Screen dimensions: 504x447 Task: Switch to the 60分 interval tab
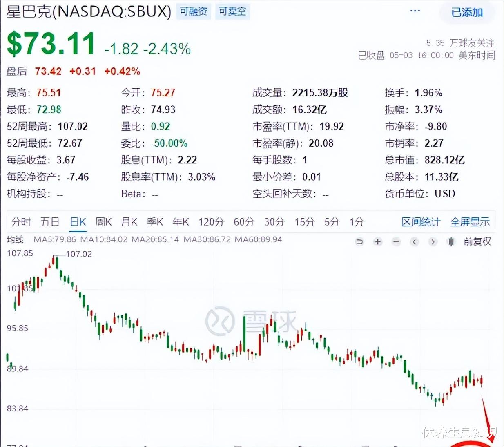tap(244, 222)
